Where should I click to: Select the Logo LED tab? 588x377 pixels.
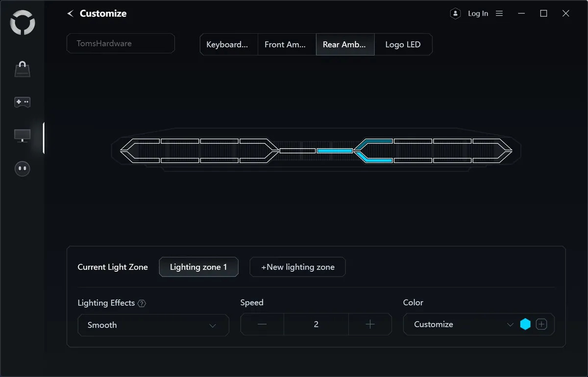click(403, 45)
